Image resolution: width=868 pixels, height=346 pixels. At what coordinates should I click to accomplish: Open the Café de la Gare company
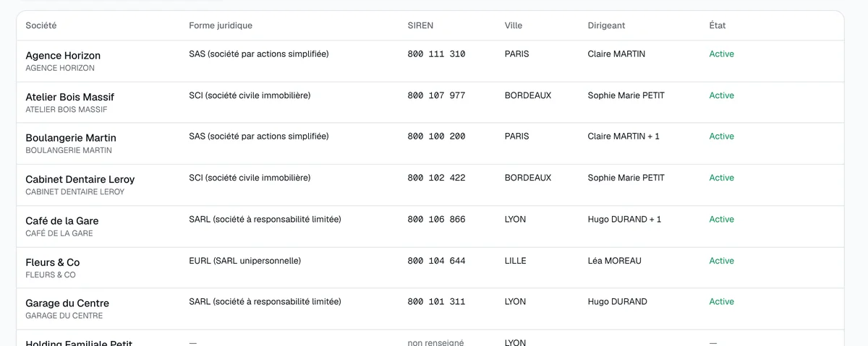(430, 226)
